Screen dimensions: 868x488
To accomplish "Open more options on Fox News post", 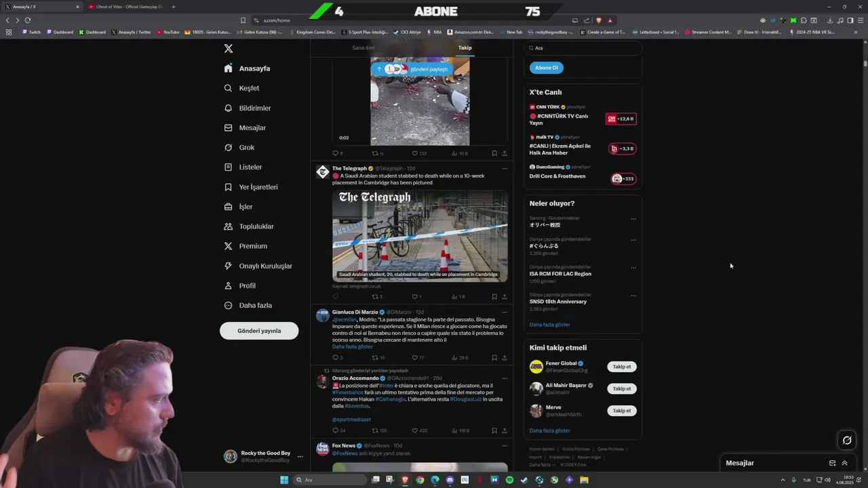I will point(504,446).
